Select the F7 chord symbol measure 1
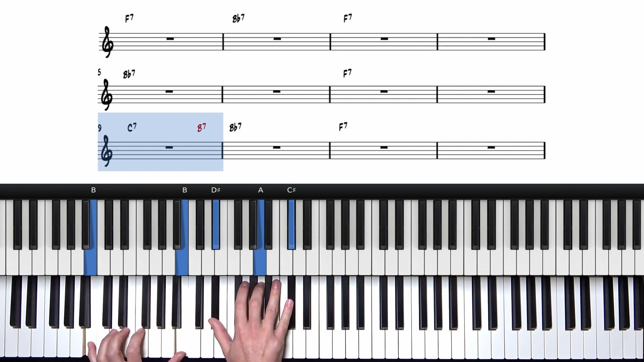 click(128, 18)
